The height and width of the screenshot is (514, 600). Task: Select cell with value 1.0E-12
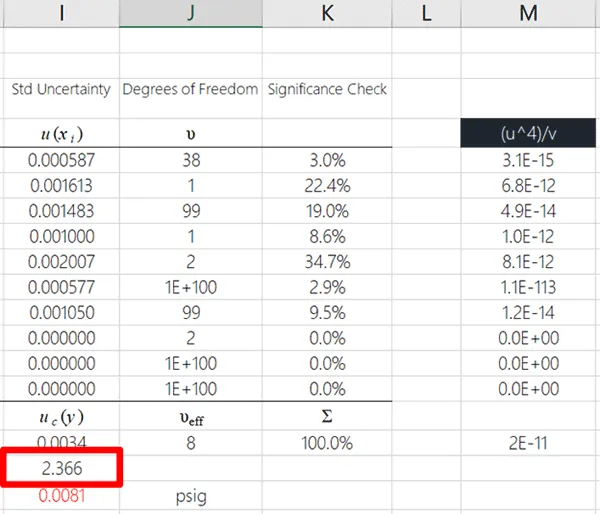click(x=528, y=236)
